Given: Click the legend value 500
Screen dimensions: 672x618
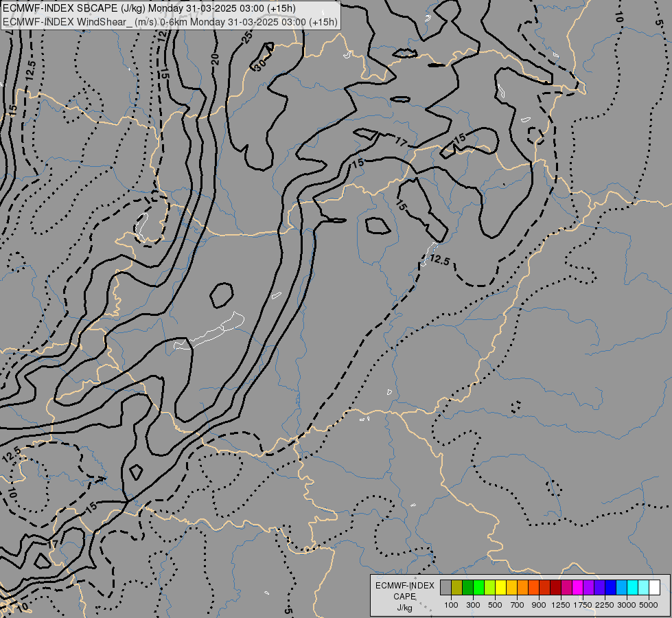Looking at the screenshot, I should [x=495, y=605].
